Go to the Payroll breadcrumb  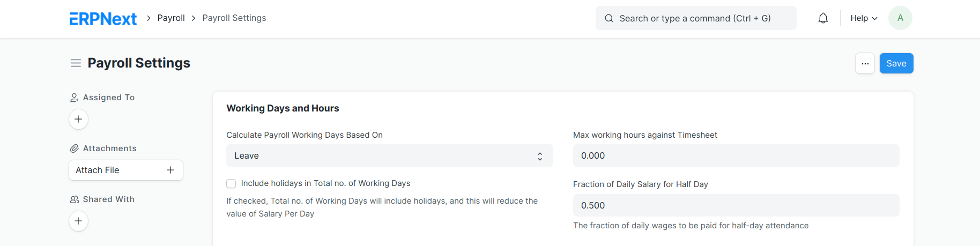tap(171, 18)
